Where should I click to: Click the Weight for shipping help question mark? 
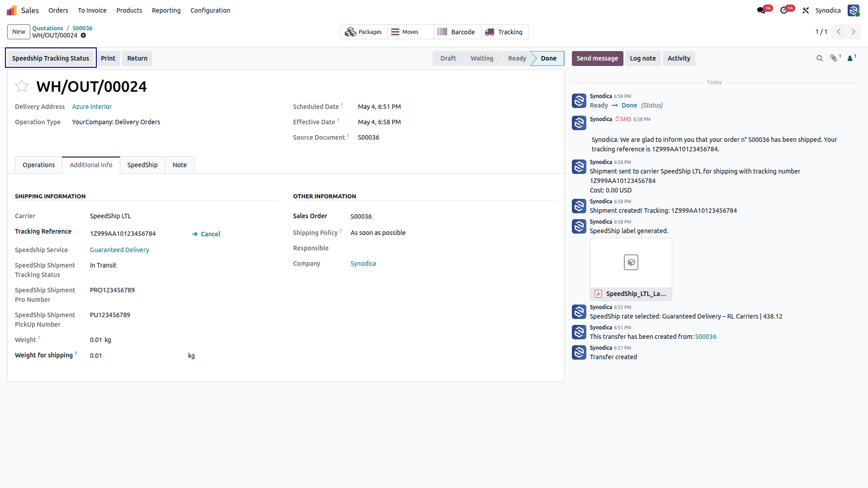[75, 353]
